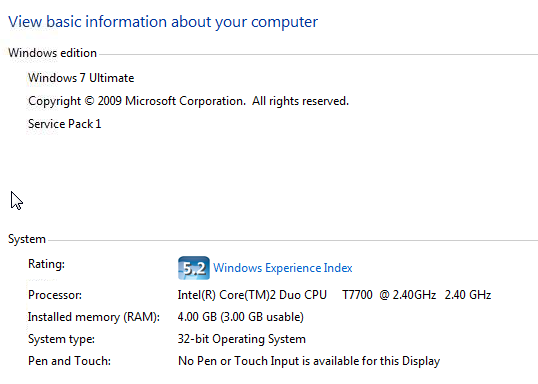Select the 'Processor:' label

pos(55,295)
